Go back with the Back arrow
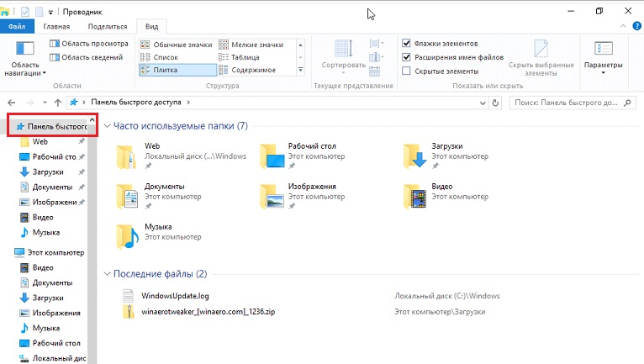The height and width of the screenshot is (364, 644). (12, 103)
